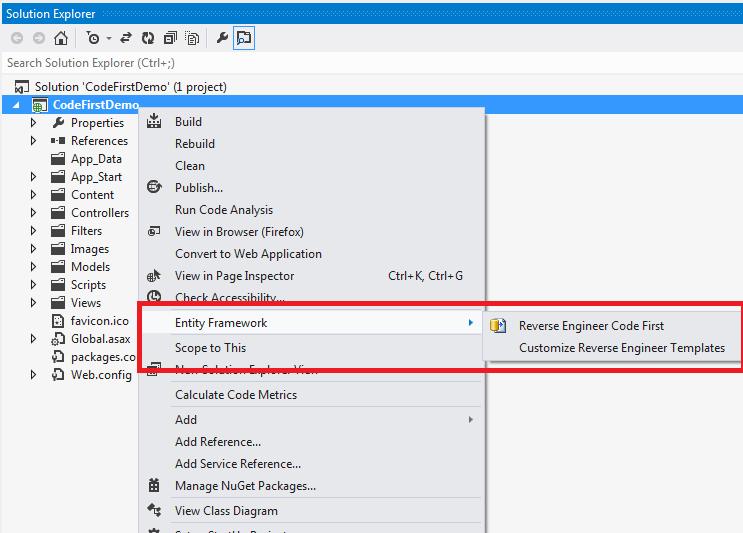743x533 pixels.
Task: Click Publish in the context menu
Action: [198, 188]
